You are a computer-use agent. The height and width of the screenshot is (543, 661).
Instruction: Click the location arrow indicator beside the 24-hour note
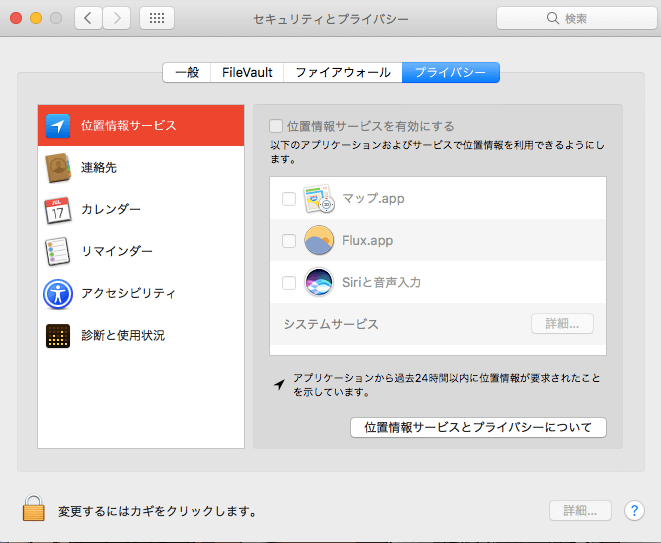(279, 384)
